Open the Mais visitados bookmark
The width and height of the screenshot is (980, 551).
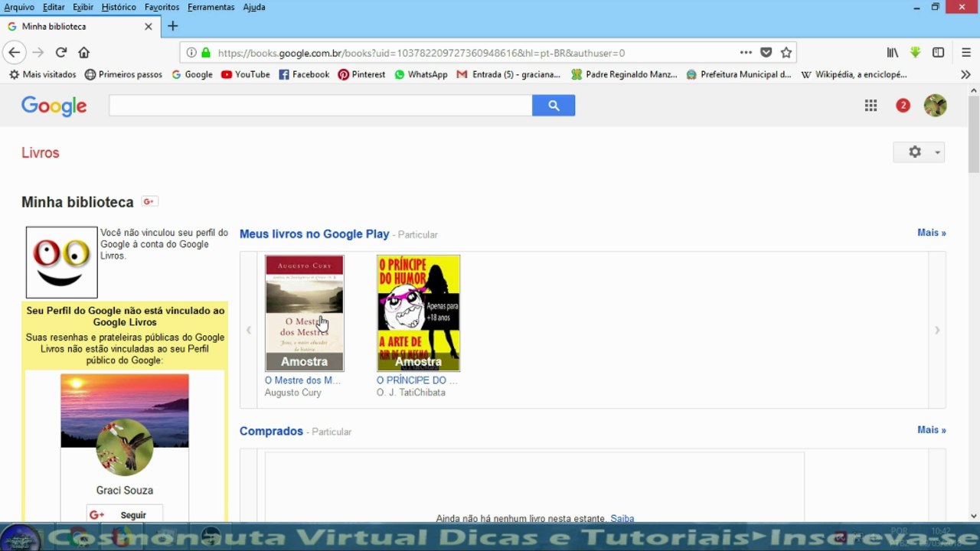click(43, 74)
